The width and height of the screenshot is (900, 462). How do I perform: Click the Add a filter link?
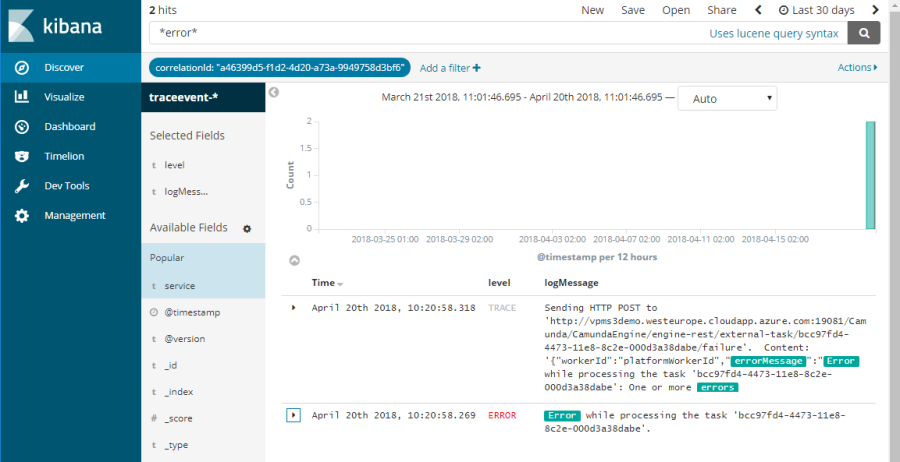coord(450,68)
